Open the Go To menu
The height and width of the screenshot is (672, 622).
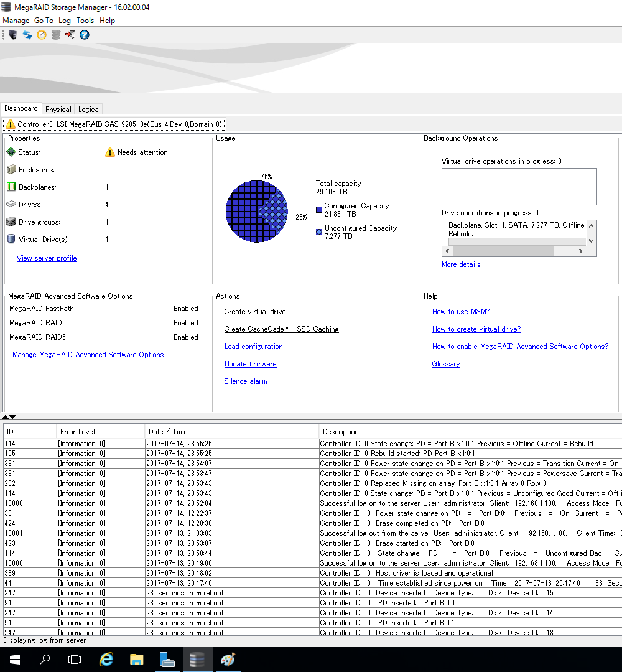point(44,21)
